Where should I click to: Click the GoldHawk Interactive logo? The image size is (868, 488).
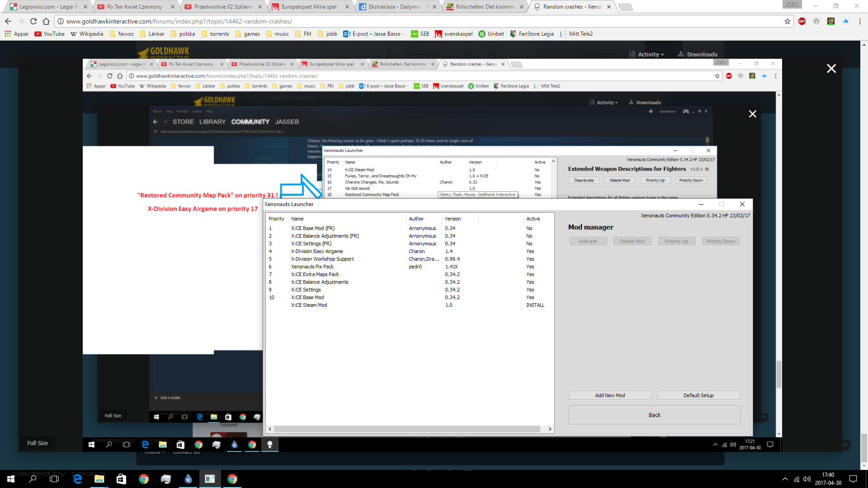164,52
